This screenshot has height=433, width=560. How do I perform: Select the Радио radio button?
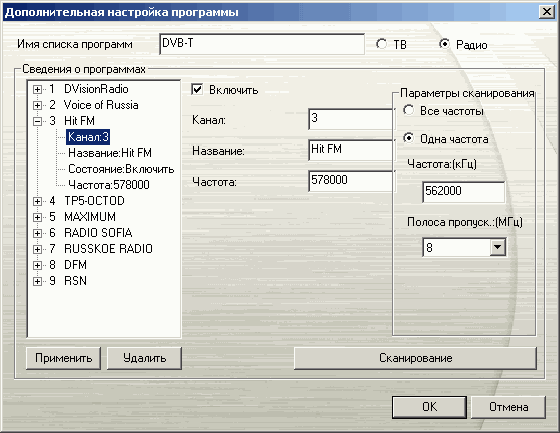pyautogui.click(x=444, y=44)
